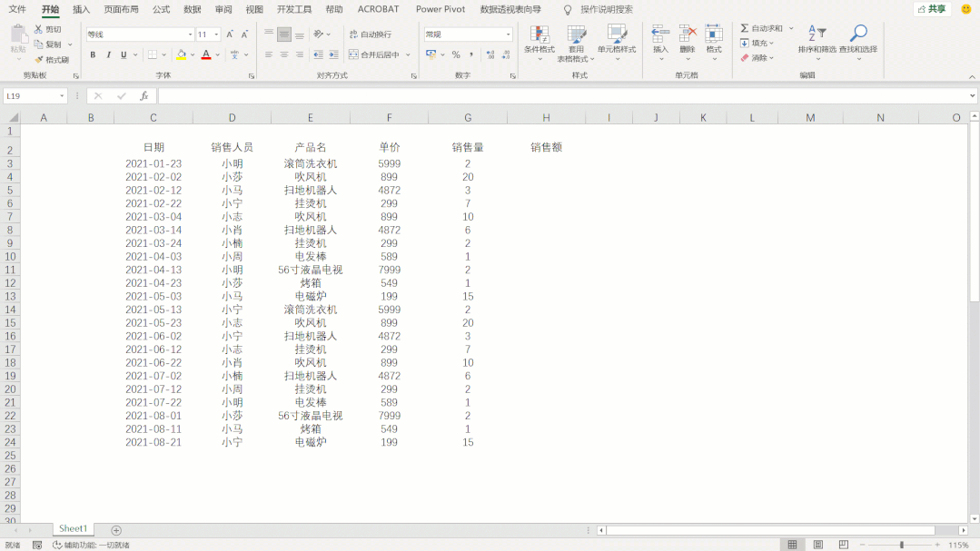Expand the formula bar chevron

tap(972, 95)
